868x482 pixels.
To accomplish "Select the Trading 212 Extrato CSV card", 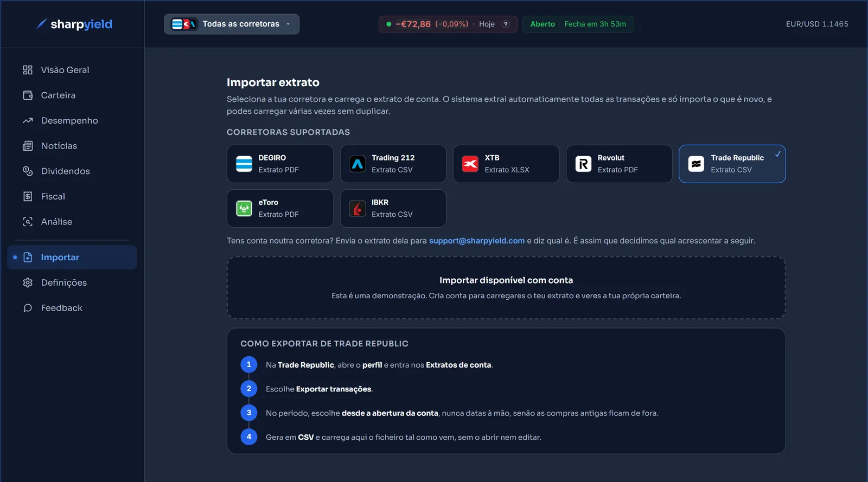I will click(x=393, y=164).
